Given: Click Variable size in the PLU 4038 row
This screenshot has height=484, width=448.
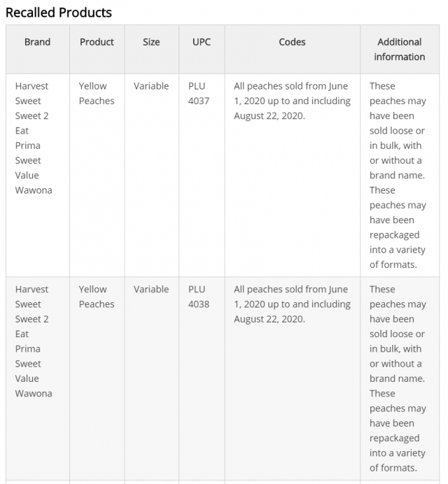Looking at the screenshot, I should tap(151, 289).
